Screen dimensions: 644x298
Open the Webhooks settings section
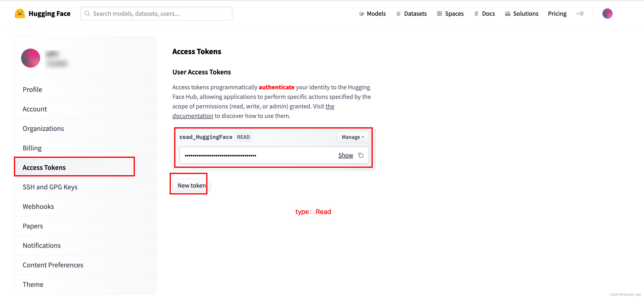(x=85, y=207)
